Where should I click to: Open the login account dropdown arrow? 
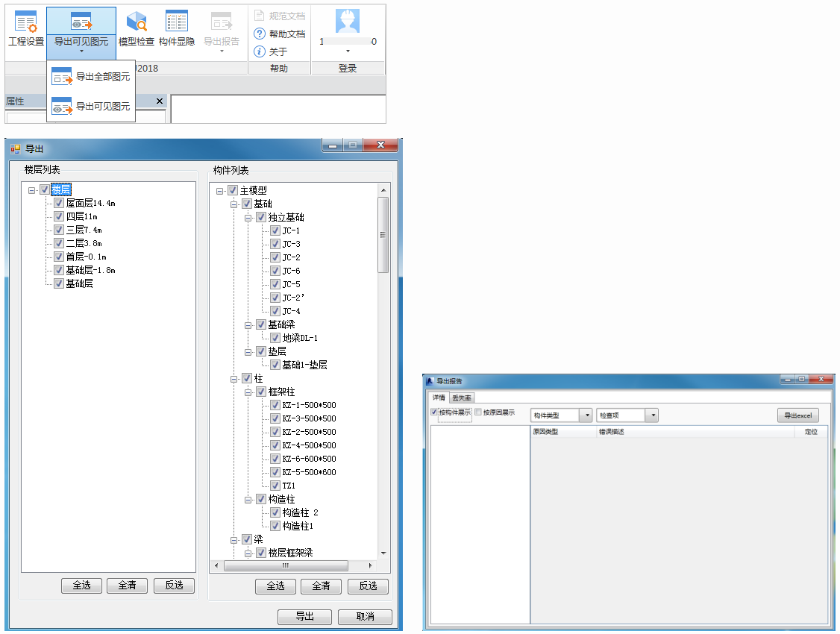[x=348, y=51]
